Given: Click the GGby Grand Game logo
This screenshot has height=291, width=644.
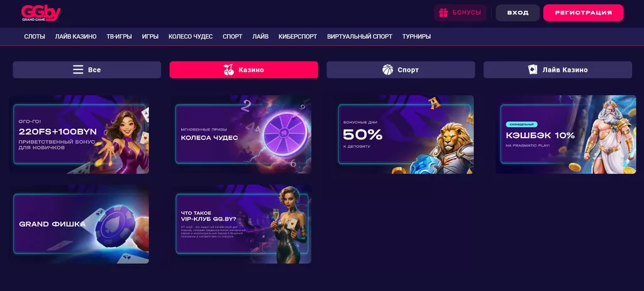Looking at the screenshot, I should pos(41,13).
